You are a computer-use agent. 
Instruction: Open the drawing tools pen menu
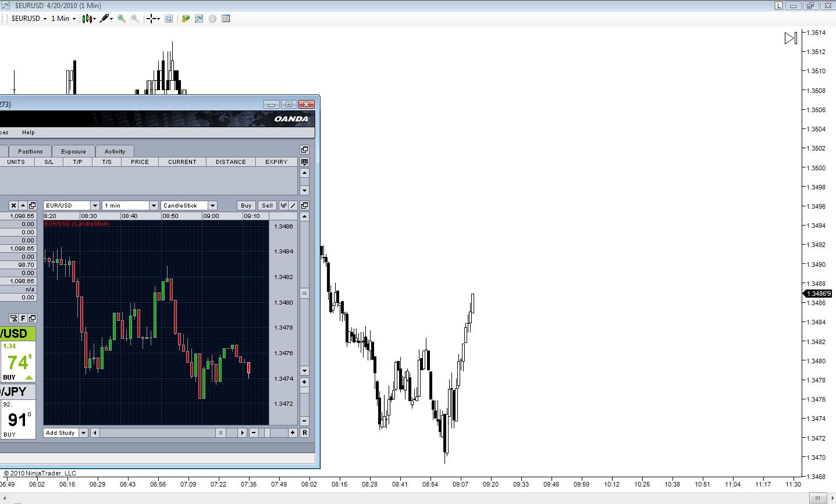coord(105,19)
